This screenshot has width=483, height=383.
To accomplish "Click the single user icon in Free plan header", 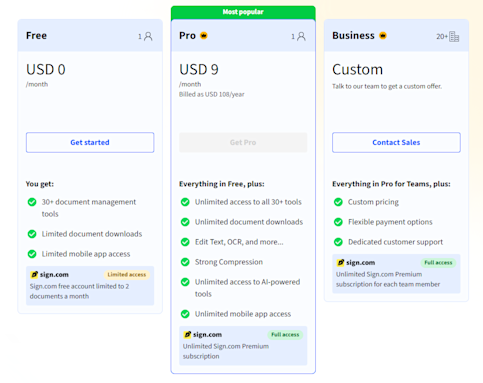I will (x=148, y=36).
